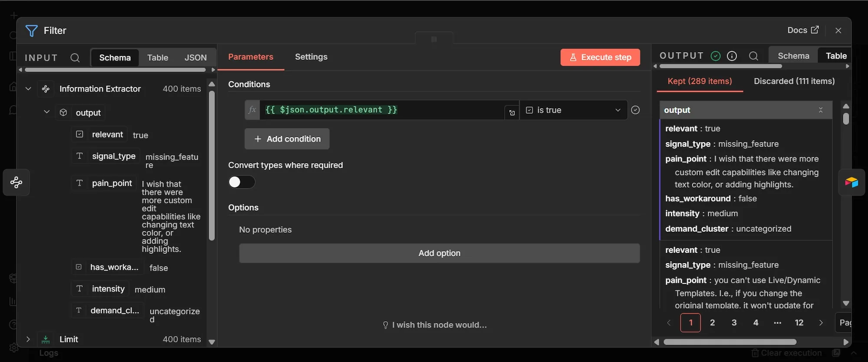Open the Airtable next node icon
Viewport: 868px width, 362px height.
click(852, 182)
